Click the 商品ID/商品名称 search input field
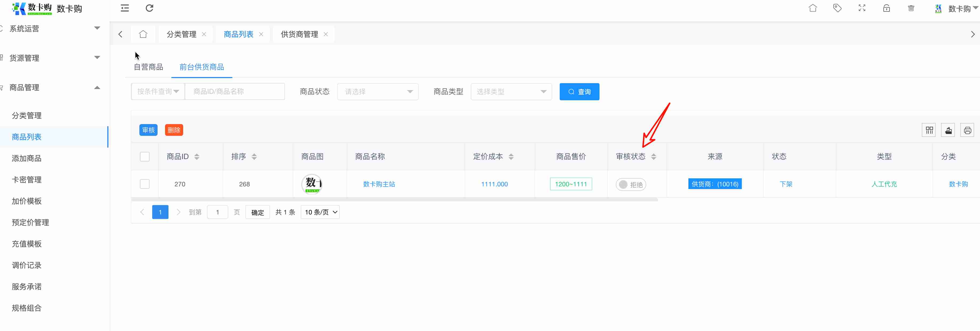 pos(234,91)
